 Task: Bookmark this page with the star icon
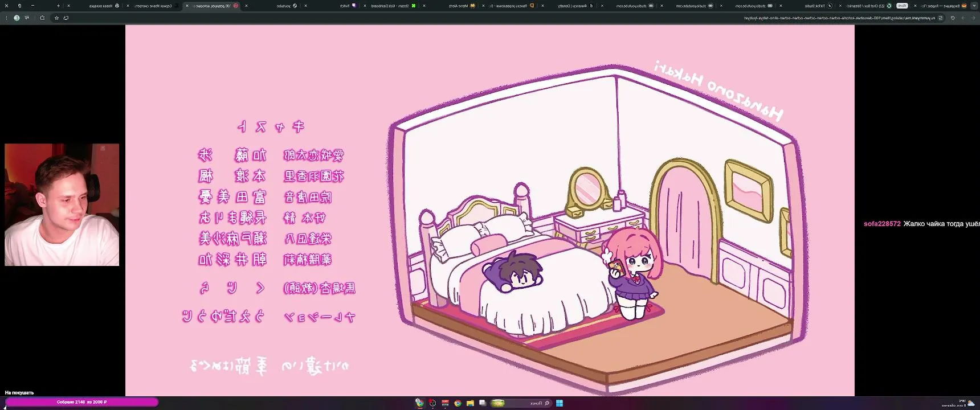(56, 18)
